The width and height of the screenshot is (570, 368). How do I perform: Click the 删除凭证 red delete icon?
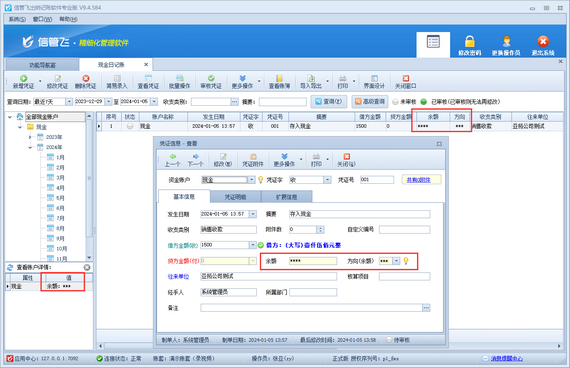pyautogui.click(x=86, y=78)
